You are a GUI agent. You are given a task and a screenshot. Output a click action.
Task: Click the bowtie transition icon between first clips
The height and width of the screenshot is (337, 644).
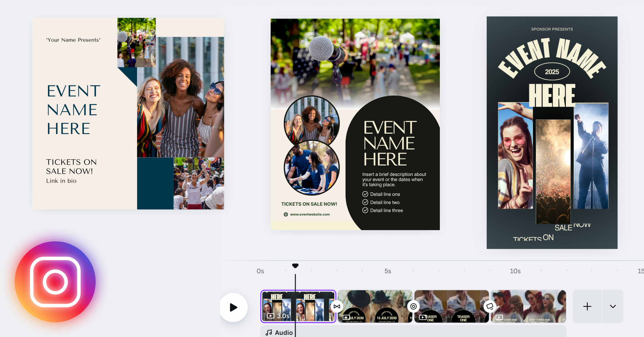tap(337, 306)
